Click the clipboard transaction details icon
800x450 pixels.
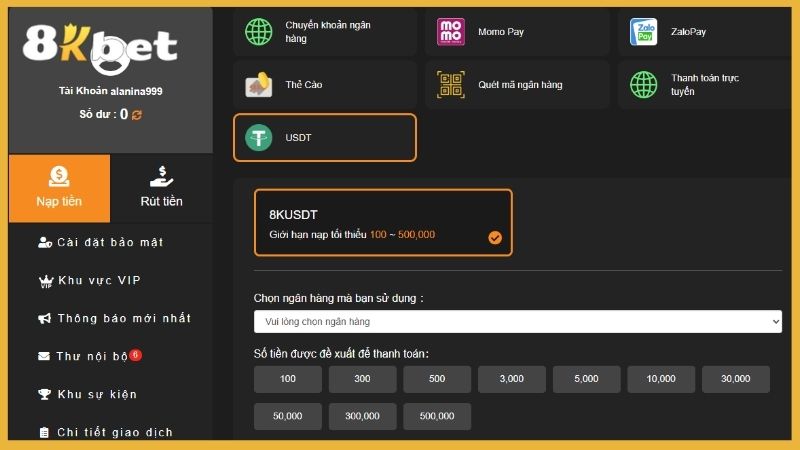pos(44,432)
